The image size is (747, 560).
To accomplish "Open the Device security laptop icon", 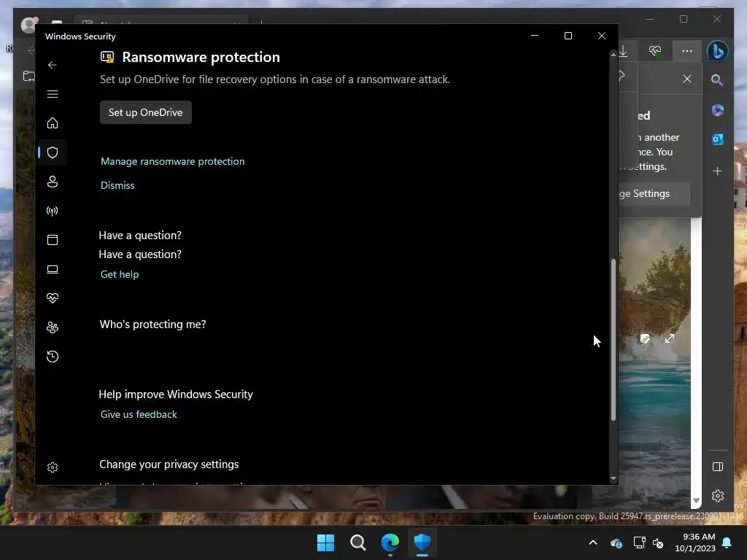I will pos(53,269).
